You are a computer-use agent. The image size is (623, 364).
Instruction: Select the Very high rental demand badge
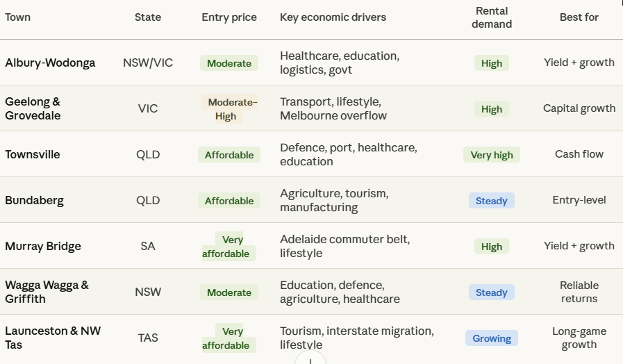(x=492, y=155)
